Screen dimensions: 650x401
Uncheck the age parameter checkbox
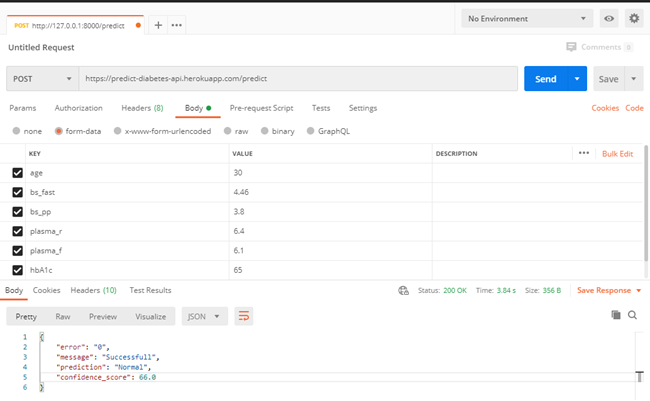point(17,173)
